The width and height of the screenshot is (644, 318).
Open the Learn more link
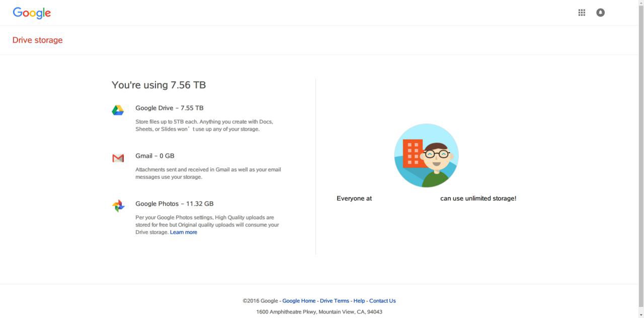pos(184,232)
